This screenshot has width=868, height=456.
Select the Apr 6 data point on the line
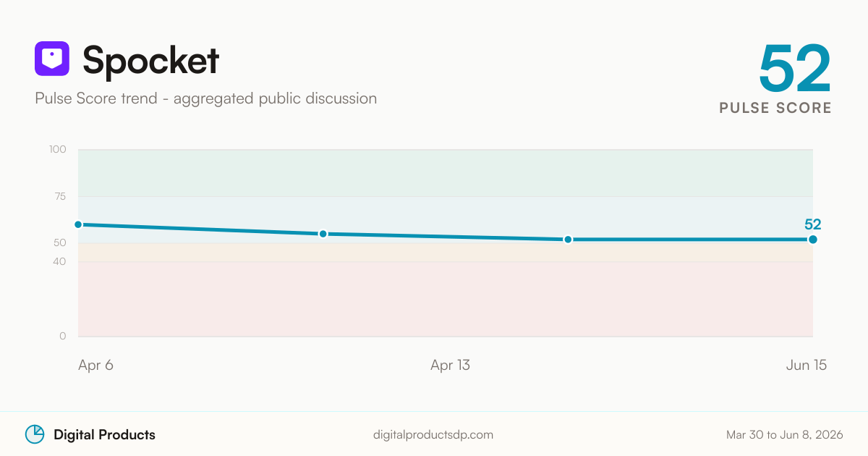[x=78, y=224]
